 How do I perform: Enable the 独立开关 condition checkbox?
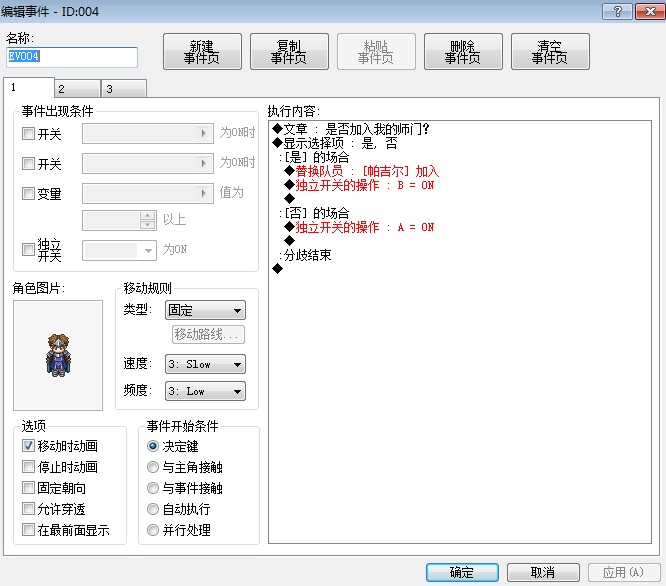pyautogui.click(x=28, y=249)
